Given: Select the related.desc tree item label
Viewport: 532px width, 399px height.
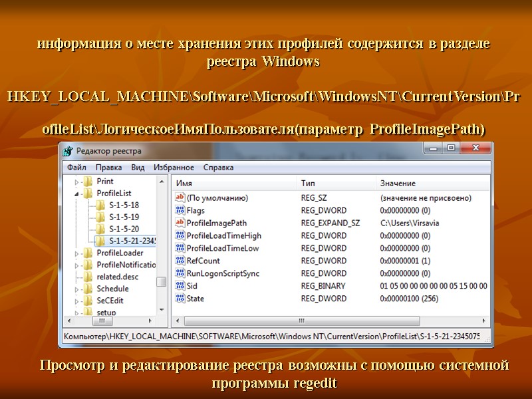Looking at the screenshot, I should 118,277.
